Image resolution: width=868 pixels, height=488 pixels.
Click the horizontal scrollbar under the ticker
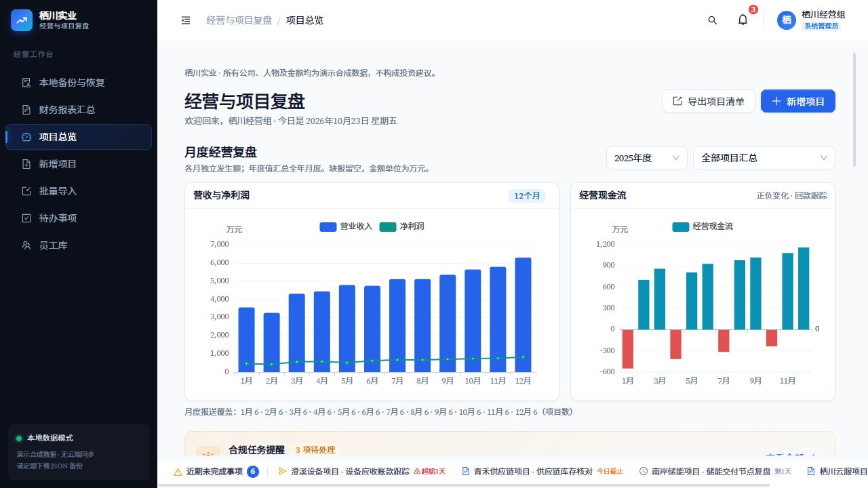(464, 485)
